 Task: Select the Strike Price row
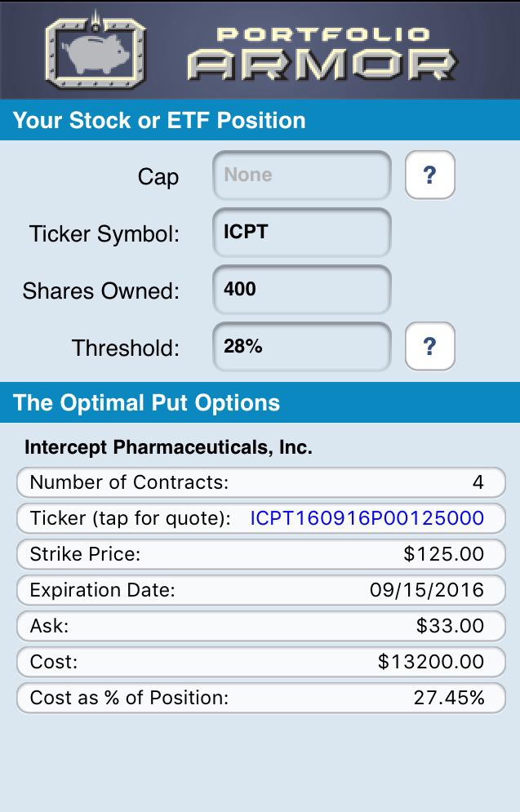point(261,554)
